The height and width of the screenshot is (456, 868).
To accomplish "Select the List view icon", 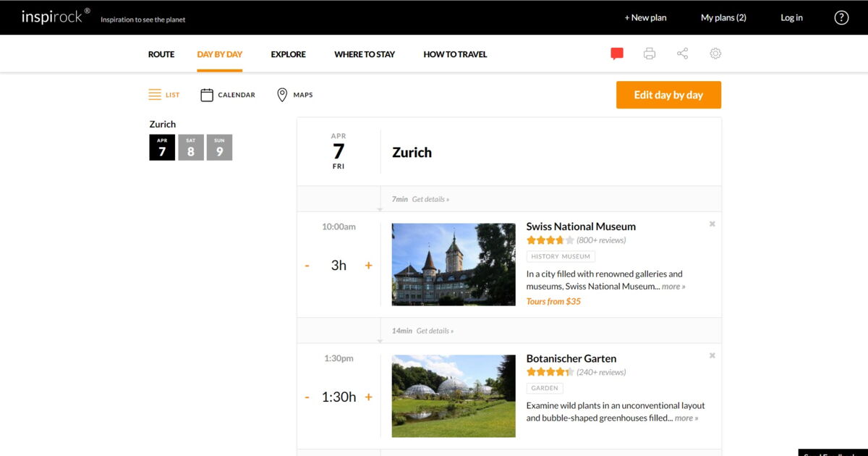I will (x=163, y=95).
